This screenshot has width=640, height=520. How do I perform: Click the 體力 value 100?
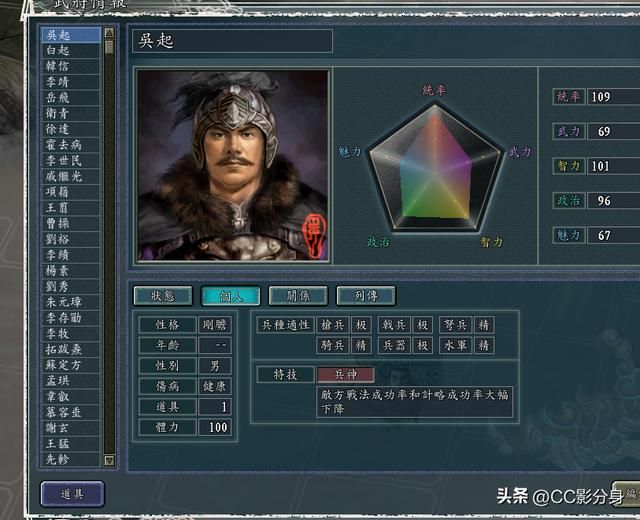tap(215, 427)
